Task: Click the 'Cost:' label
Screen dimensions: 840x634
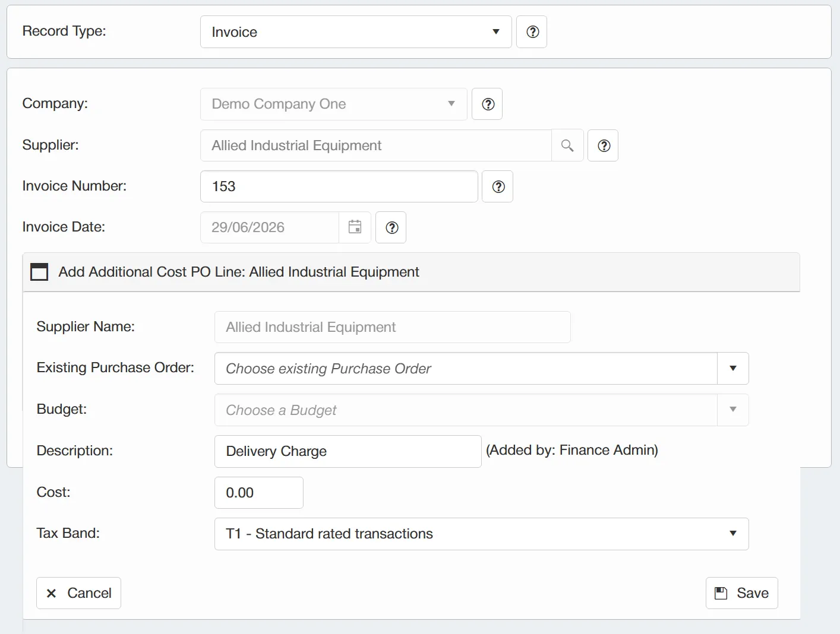Action: pyautogui.click(x=53, y=492)
